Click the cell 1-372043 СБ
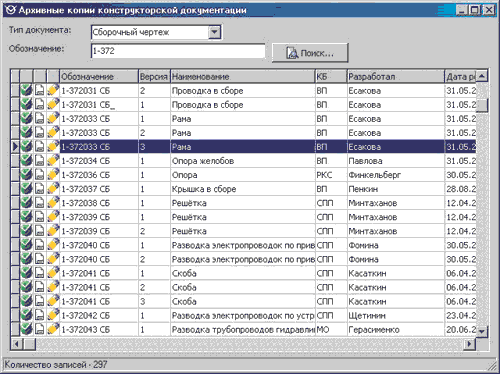The image size is (500, 374). coord(99,329)
